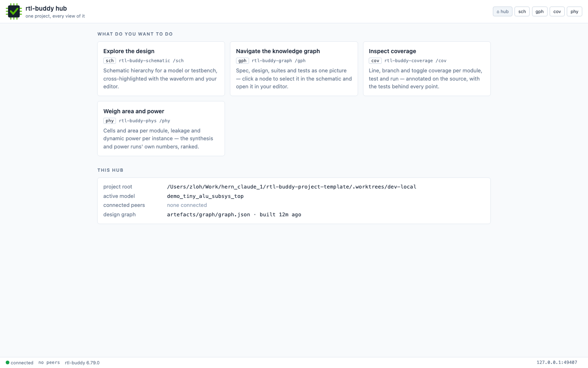588x368 pixels.
Task: Click the 'project root' row label
Action: 118,187
